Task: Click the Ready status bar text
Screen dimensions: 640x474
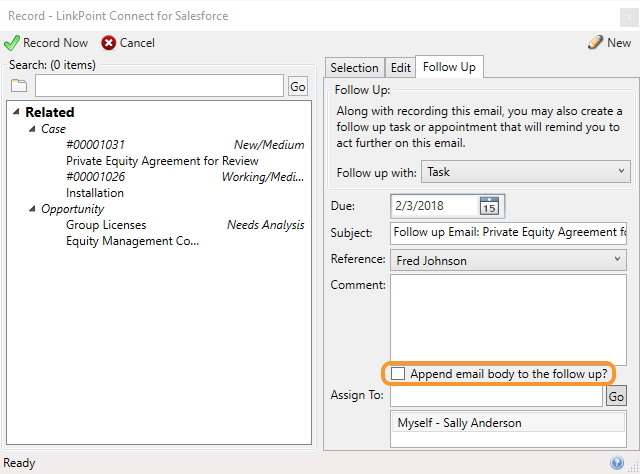Action: (19, 463)
